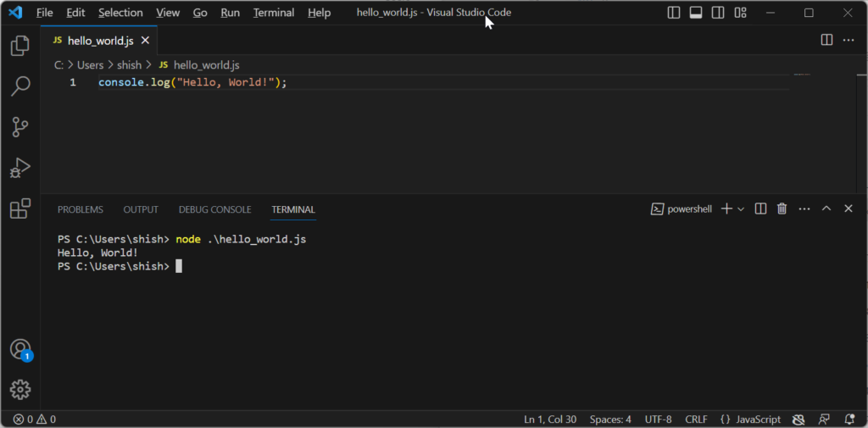Open the Customize Layout icon
The height and width of the screenshot is (428, 868).
(x=740, y=12)
